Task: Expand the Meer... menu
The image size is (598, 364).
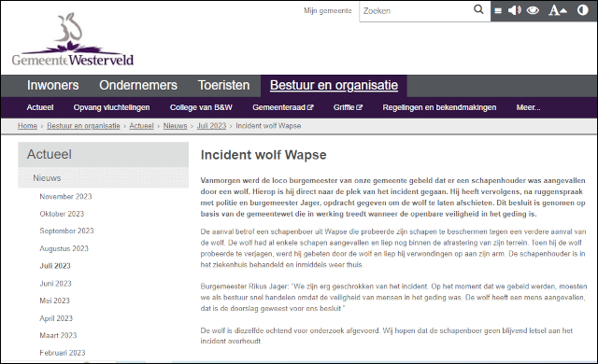Action: (x=528, y=107)
